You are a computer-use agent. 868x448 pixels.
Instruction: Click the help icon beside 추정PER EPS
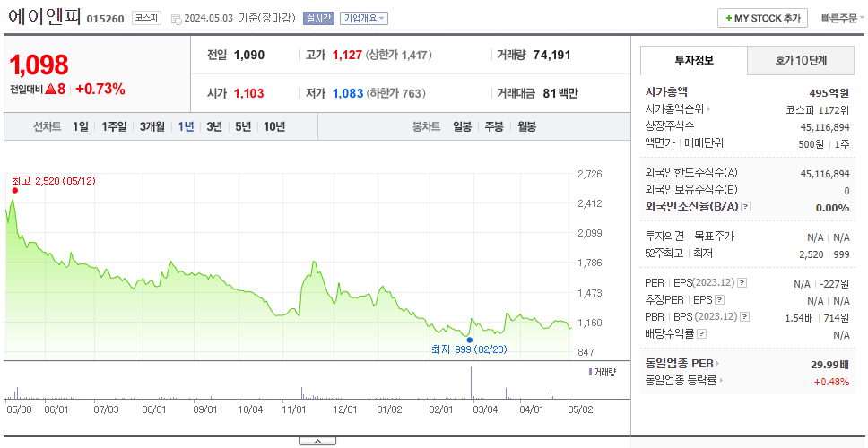(719, 300)
